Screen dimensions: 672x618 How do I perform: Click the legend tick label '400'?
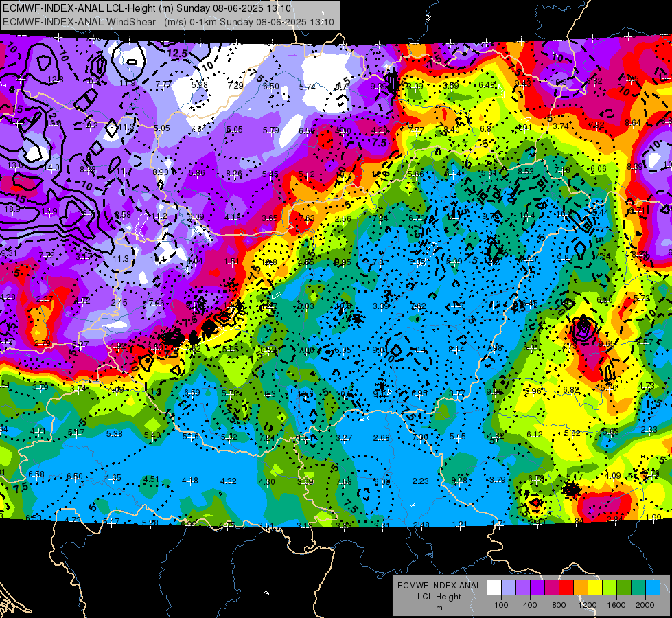[530, 605]
